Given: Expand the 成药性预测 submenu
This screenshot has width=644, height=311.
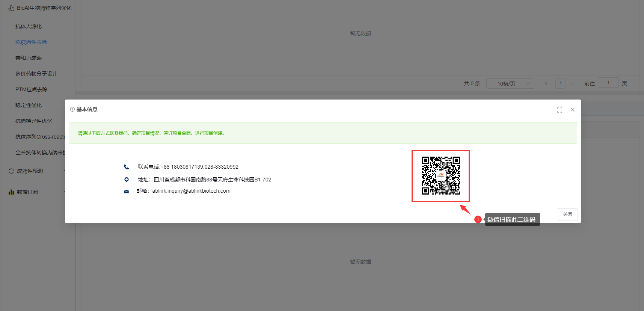Looking at the screenshot, I should (30, 171).
